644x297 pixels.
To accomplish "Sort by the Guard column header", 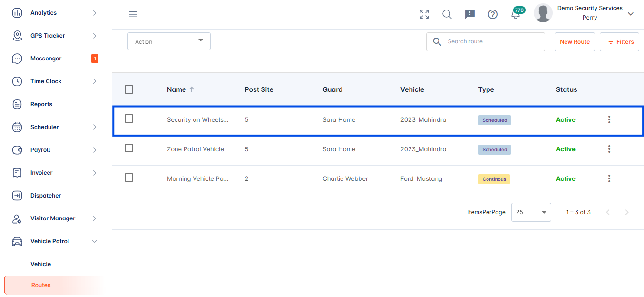I will [332, 89].
